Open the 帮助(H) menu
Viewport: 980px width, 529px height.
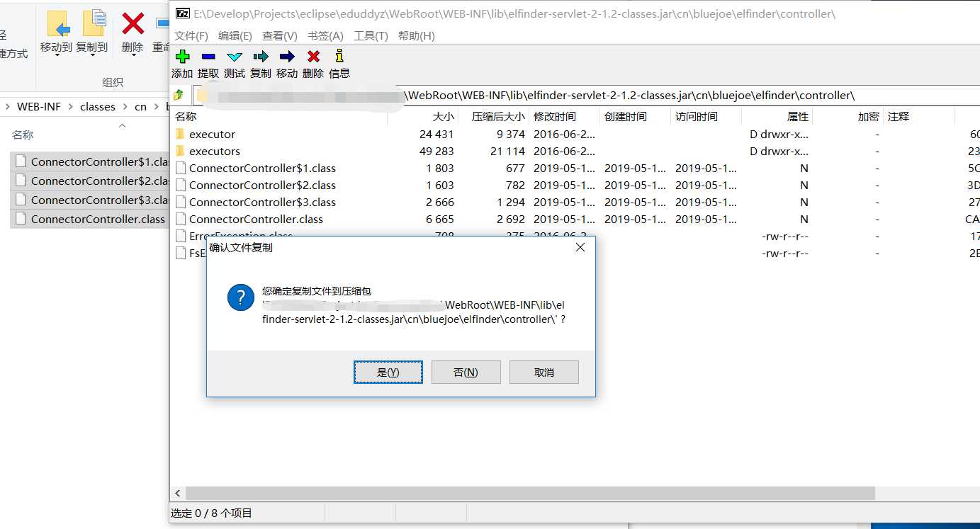pos(417,36)
